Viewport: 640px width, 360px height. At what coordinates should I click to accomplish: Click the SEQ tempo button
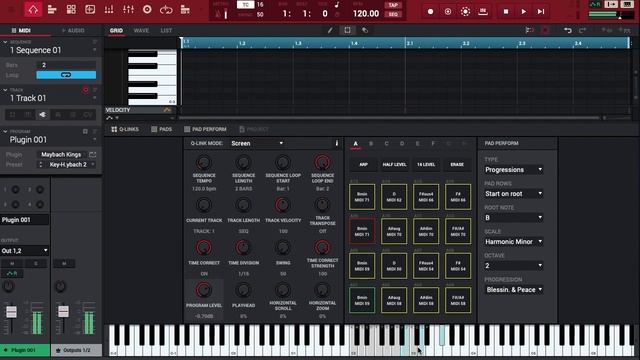pyautogui.click(x=393, y=14)
